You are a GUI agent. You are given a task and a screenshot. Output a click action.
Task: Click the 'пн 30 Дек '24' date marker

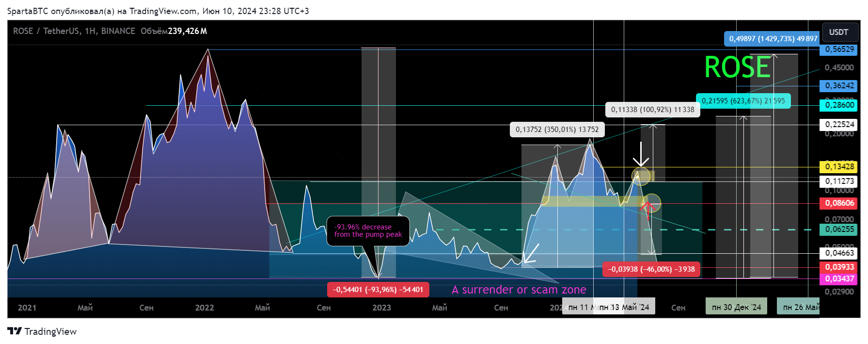tap(736, 307)
